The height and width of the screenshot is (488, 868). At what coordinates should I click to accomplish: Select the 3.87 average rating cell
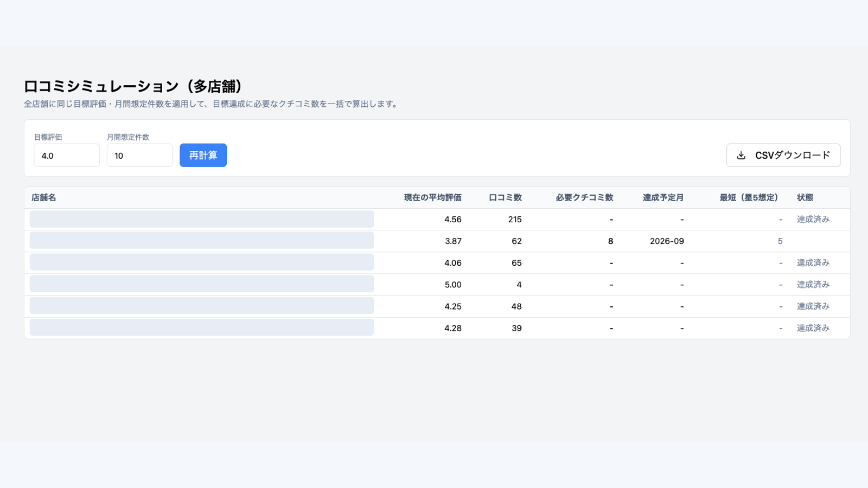point(453,241)
